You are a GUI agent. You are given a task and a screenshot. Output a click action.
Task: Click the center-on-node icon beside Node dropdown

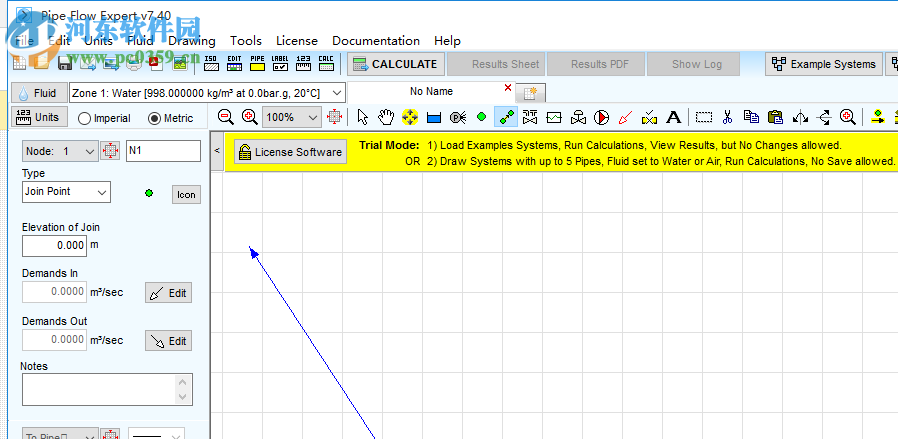tap(111, 151)
